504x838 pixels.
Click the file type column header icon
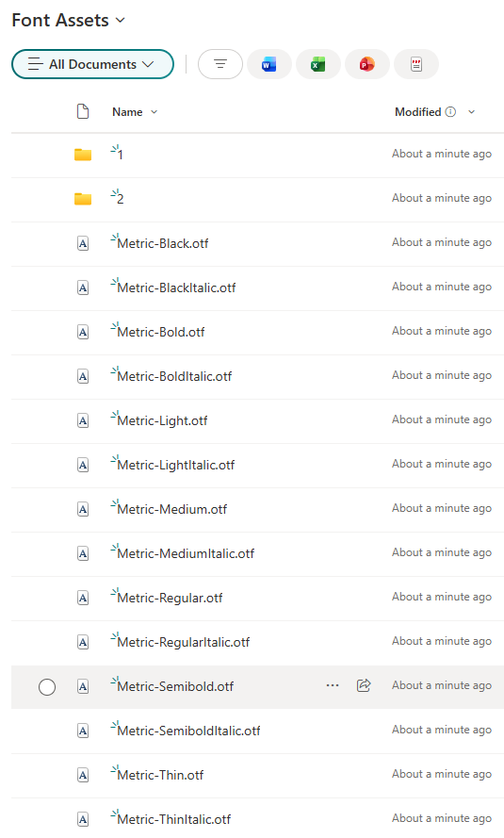pos(83,111)
